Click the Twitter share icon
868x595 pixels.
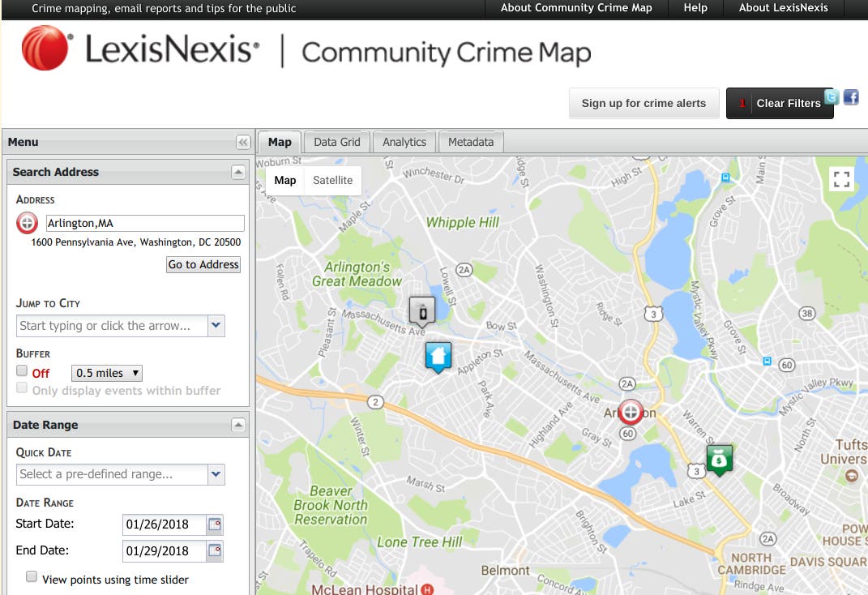(x=831, y=97)
